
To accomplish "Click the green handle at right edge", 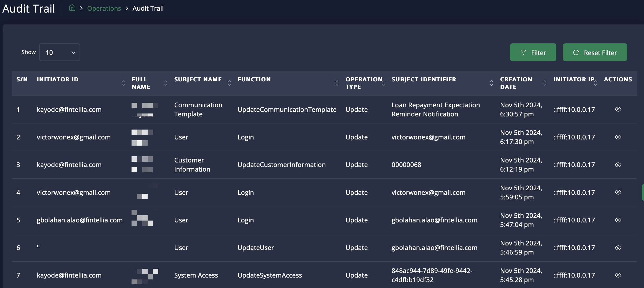I will [x=642, y=192].
